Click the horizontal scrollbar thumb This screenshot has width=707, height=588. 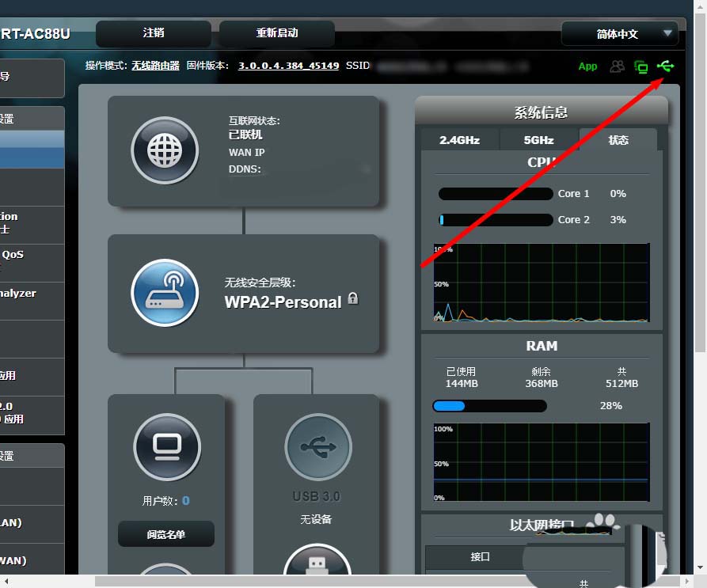pos(386,581)
